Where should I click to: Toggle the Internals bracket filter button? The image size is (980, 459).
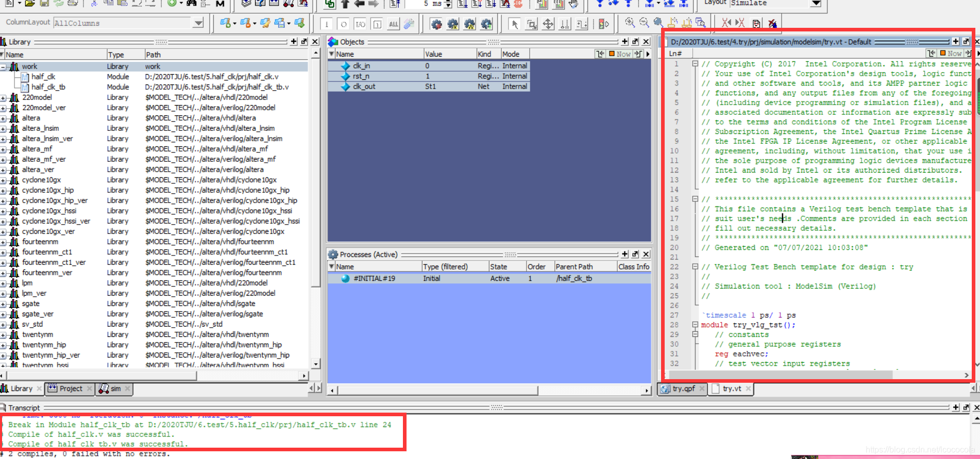377,24
